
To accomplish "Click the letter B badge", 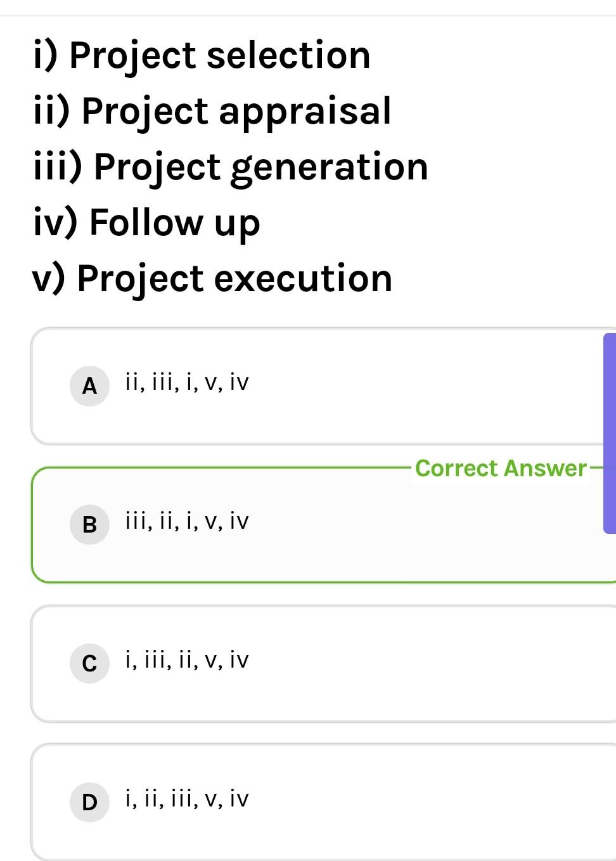I will 89,524.
